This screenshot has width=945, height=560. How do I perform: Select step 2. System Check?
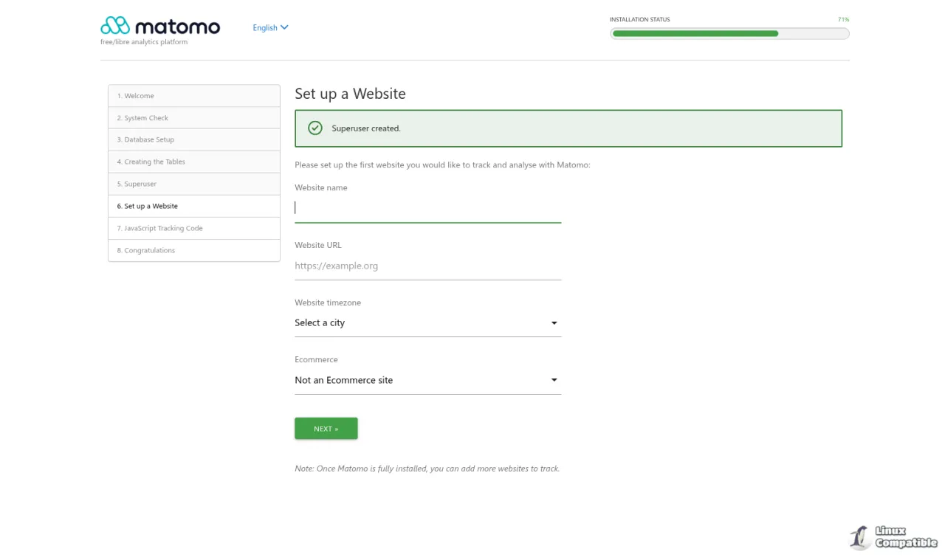pos(194,118)
